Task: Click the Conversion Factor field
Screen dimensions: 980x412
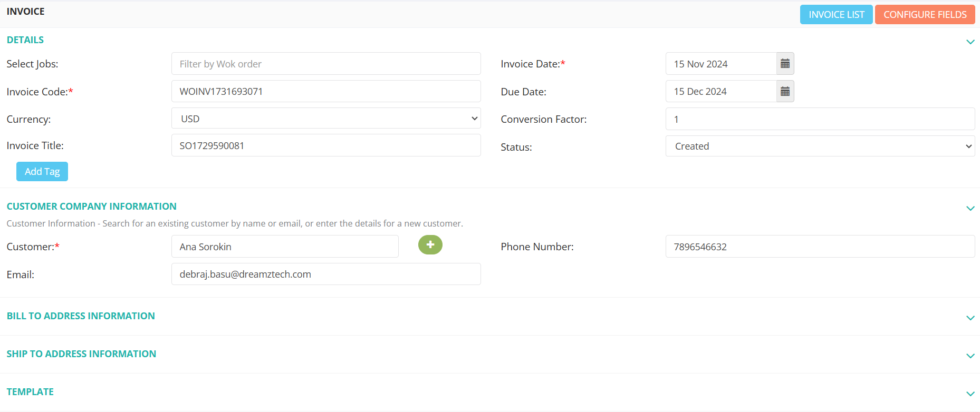Action: [820, 119]
